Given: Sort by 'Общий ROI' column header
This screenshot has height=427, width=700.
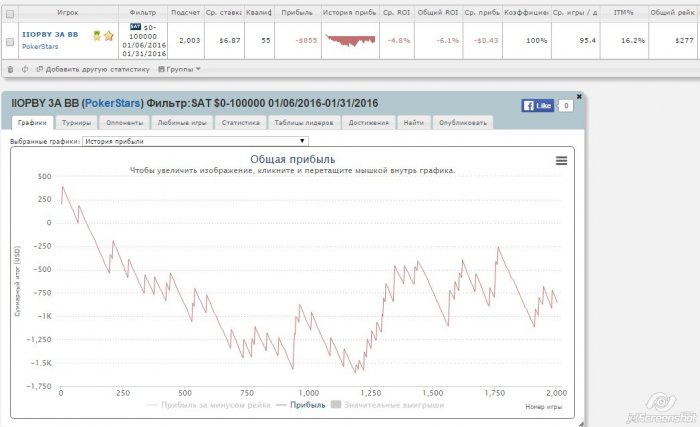Looking at the screenshot, I should (438, 13).
